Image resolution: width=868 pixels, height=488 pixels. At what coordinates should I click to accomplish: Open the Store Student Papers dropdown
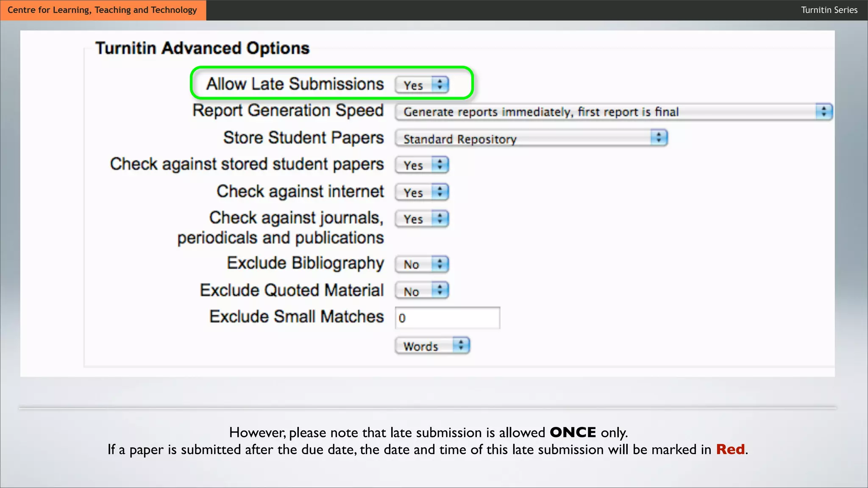531,139
